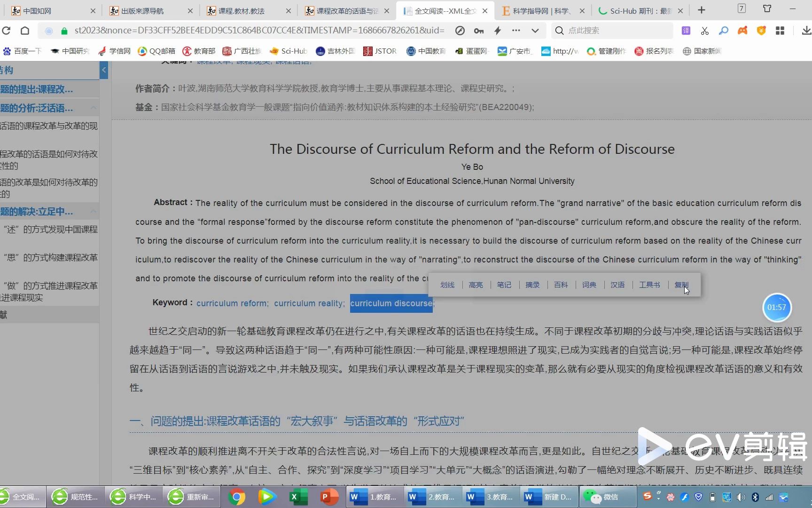Click the translate icon in browser toolbar
The image size is (812, 508).
coord(686,30)
